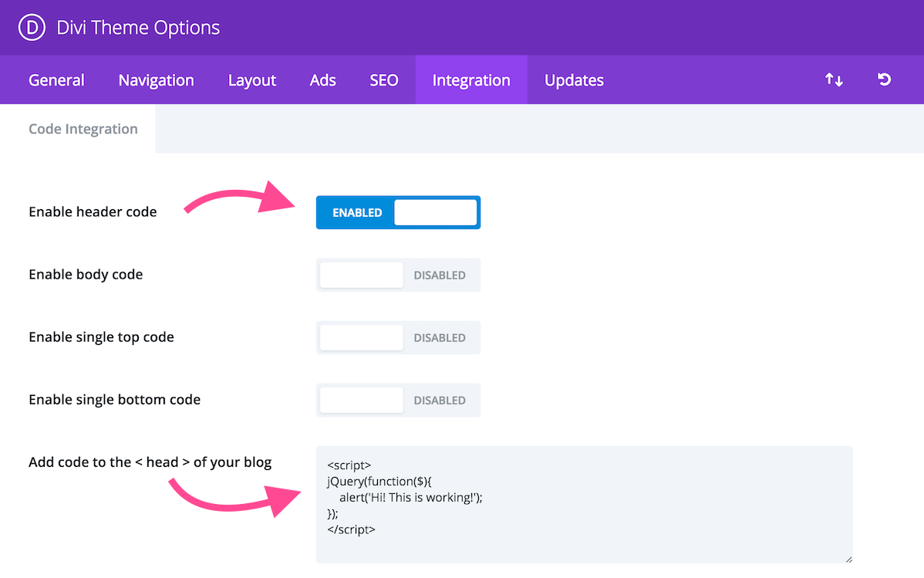Screen dimensions: 924x578
Task: Select the Integration tab
Action: 471,79
